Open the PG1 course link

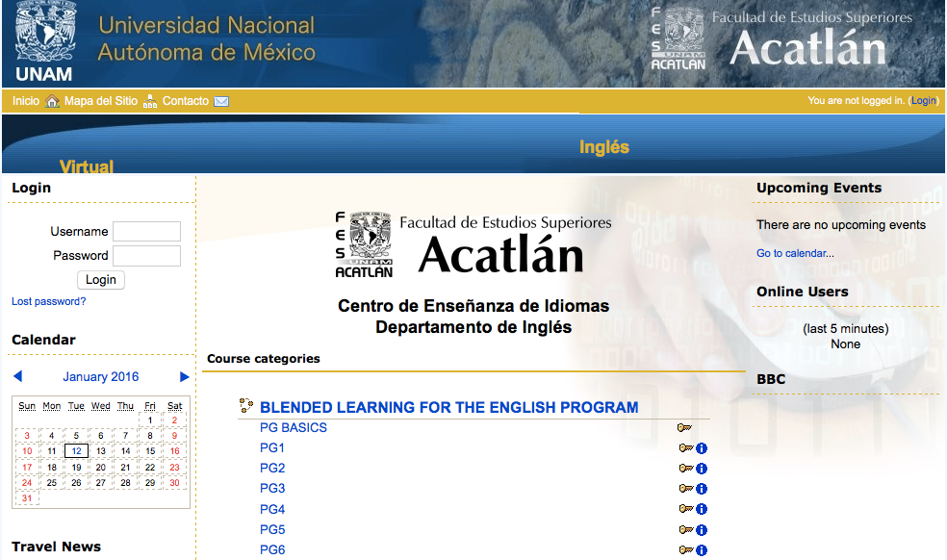point(271,447)
